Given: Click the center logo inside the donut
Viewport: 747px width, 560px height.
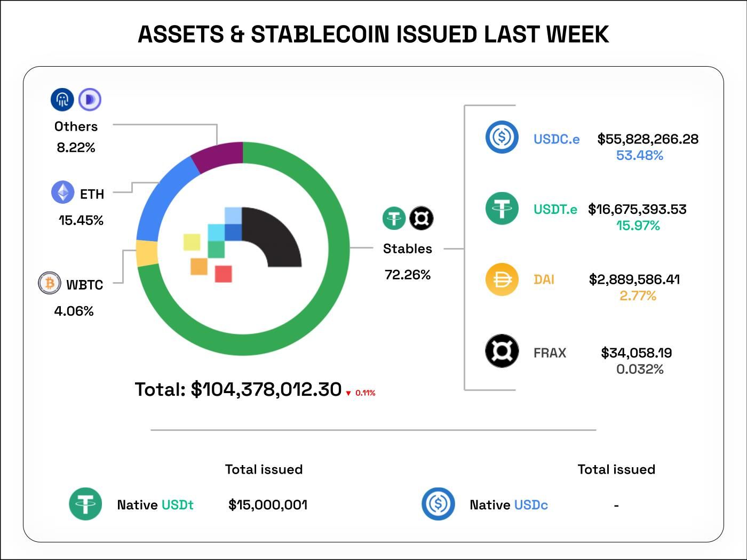Looking at the screenshot, I should [243, 245].
